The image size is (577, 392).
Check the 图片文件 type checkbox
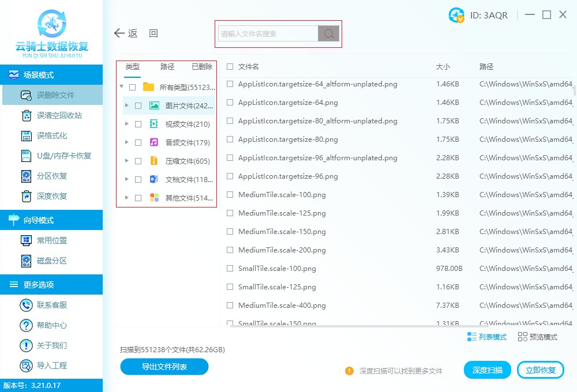pyautogui.click(x=138, y=105)
